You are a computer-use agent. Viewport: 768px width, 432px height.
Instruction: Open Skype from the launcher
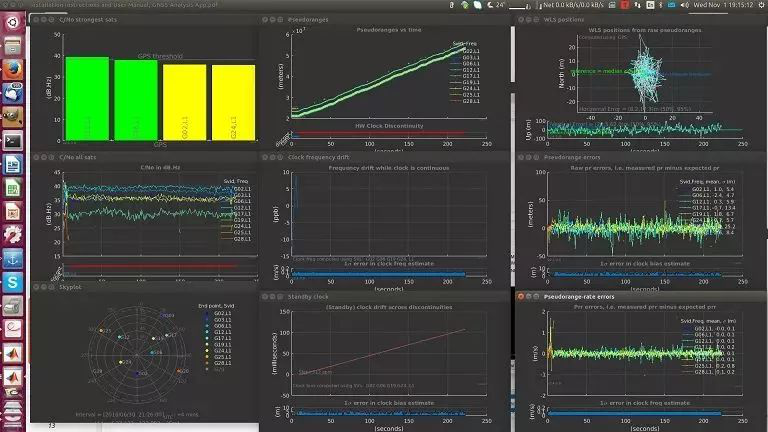tap(13, 283)
